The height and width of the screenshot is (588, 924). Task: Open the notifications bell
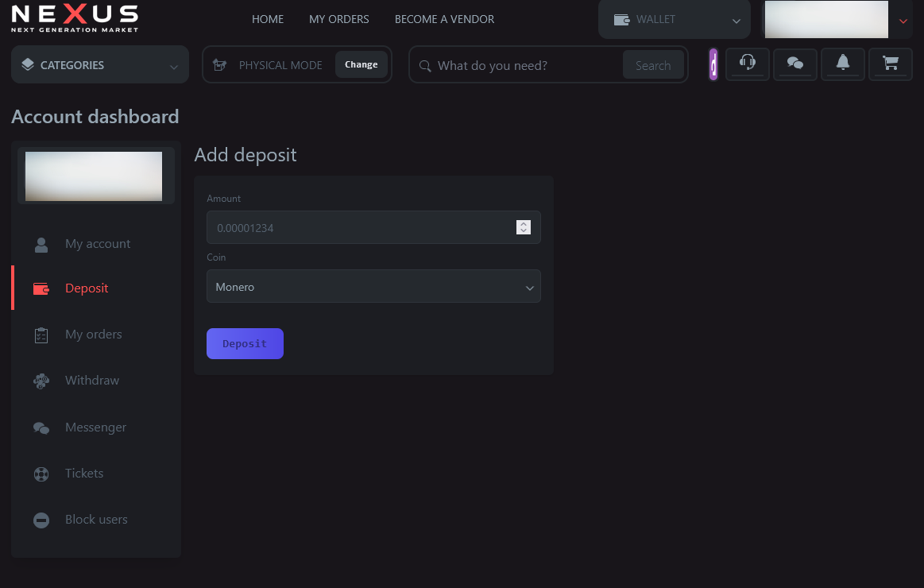coord(843,64)
